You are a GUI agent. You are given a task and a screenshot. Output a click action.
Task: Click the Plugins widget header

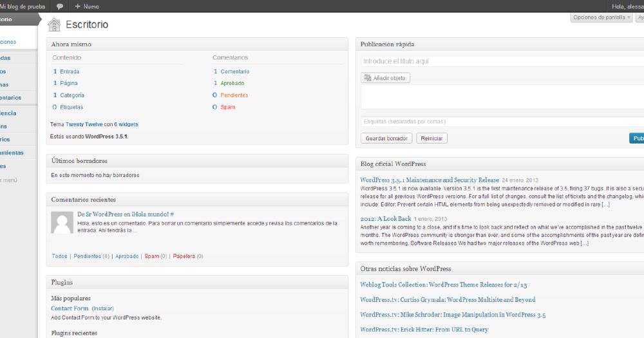coord(197,283)
